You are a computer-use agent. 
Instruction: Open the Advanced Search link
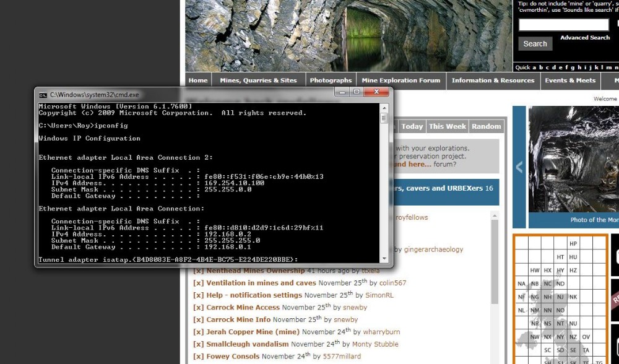pyautogui.click(x=585, y=38)
